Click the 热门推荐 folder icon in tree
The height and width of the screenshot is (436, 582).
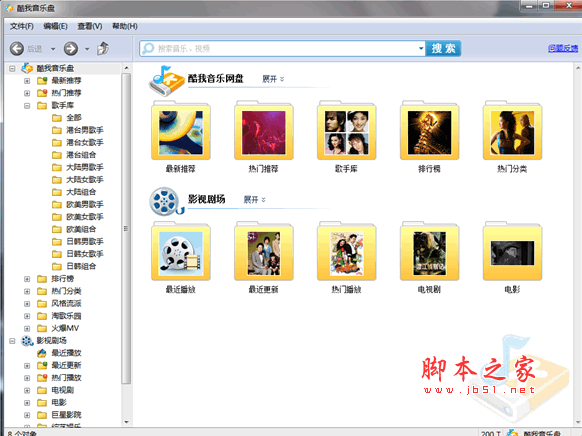point(42,93)
